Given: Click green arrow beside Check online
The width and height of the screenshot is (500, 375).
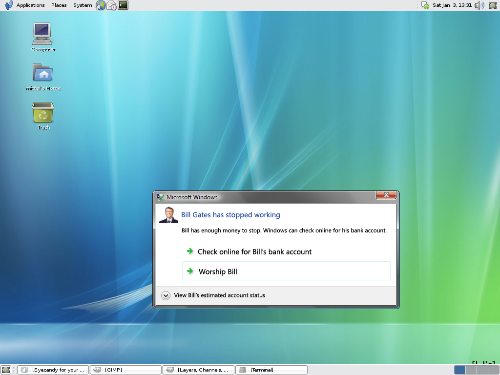Looking at the screenshot, I should pyautogui.click(x=190, y=251).
